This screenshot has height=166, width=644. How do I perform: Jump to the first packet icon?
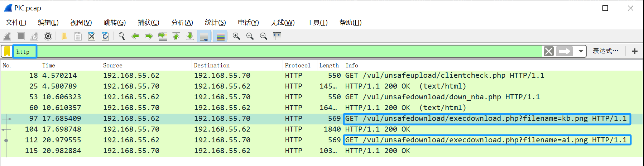pos(176,36)
